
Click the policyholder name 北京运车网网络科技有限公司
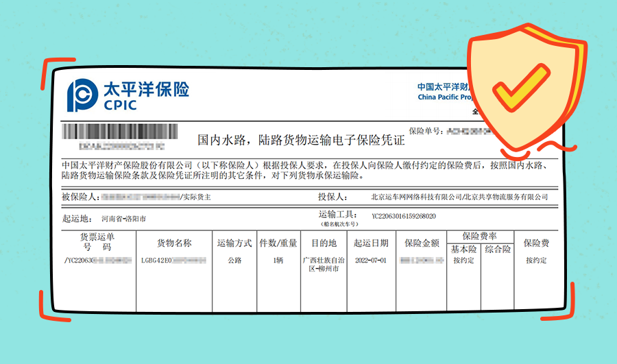416,197
